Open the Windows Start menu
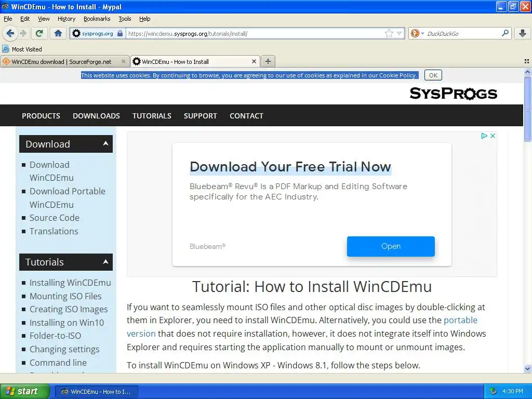Screen dimensions: 532x399 24,391
